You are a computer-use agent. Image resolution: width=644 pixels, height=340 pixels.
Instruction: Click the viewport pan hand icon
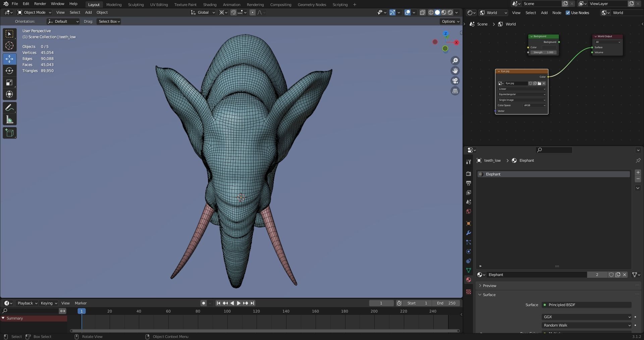click(455, 71)
